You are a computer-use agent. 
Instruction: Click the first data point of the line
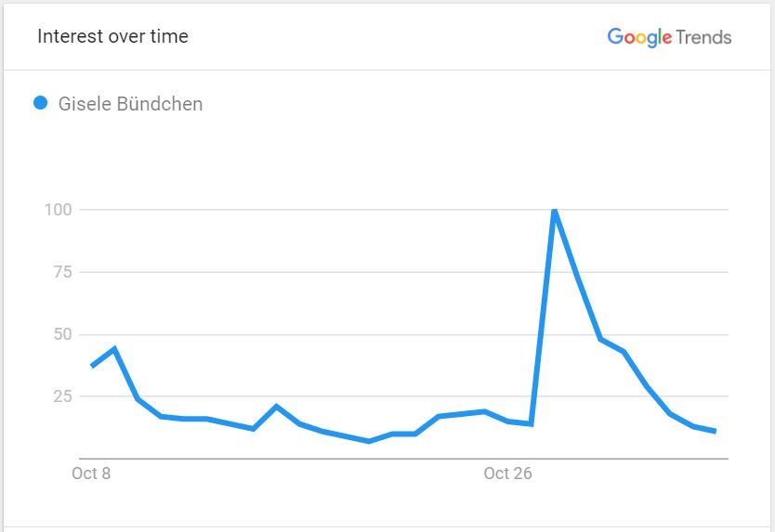pyautogui.click(x=92, y=366)
